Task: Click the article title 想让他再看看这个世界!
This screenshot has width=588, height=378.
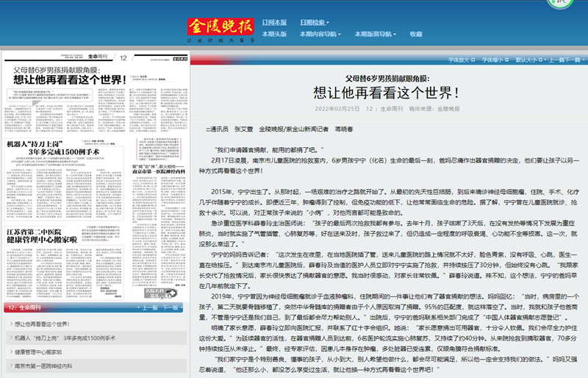Action: [387, 93]
